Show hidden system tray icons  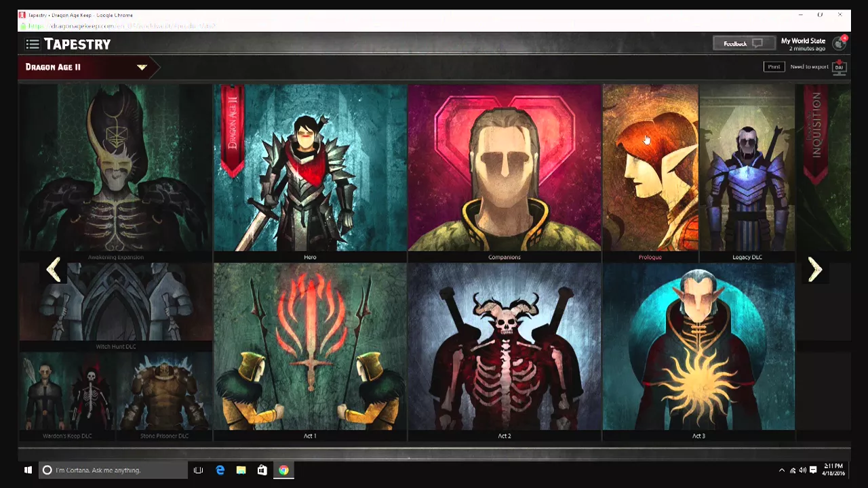point(781,470)
